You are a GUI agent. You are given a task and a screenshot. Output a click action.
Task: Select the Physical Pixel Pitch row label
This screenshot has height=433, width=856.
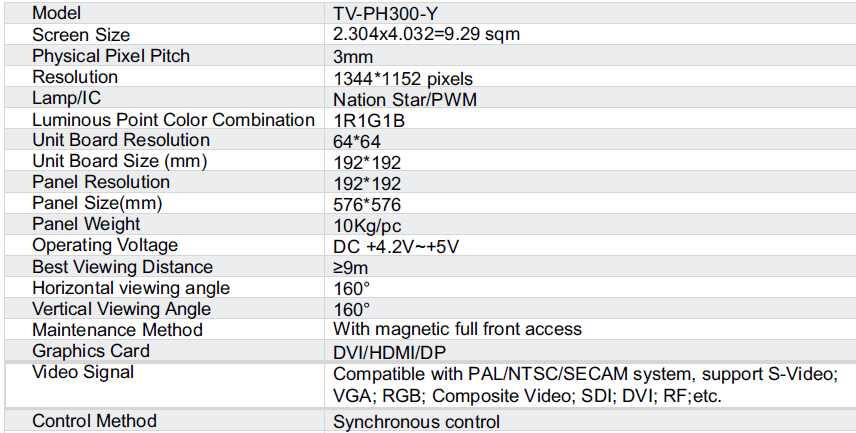(x=111, y=56)
